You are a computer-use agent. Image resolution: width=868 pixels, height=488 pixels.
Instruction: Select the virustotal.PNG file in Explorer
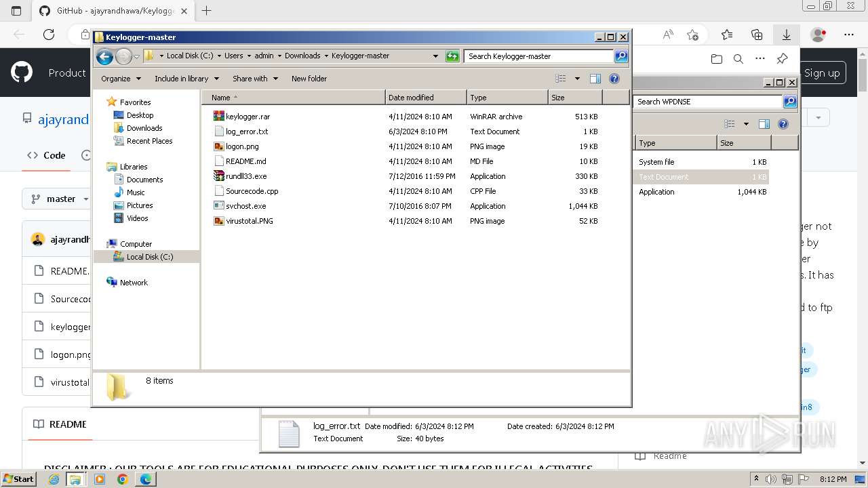click(249, 221)
